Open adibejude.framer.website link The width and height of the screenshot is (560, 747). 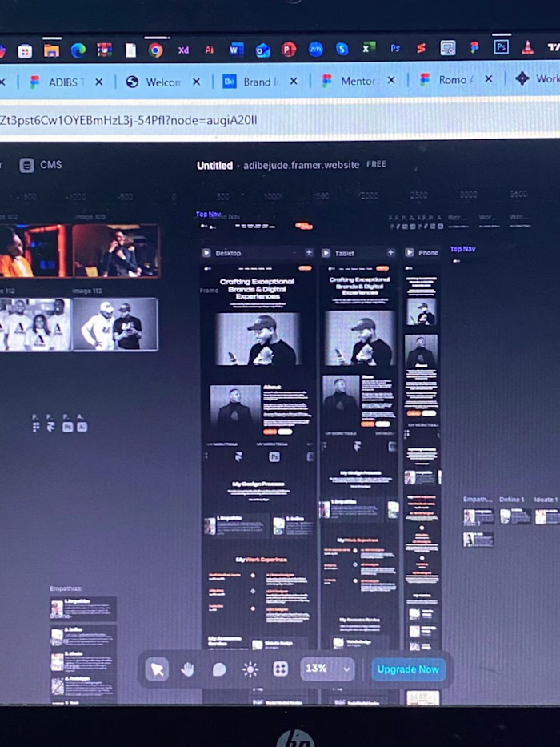(301, 165)
